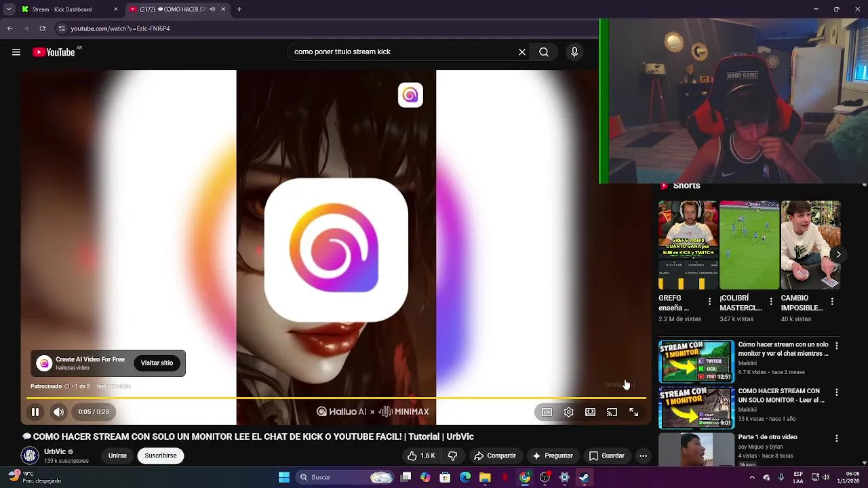Seek using the yellow ad progress bar
This screenshot has width=868, height=488.
[x=336, y=398]
